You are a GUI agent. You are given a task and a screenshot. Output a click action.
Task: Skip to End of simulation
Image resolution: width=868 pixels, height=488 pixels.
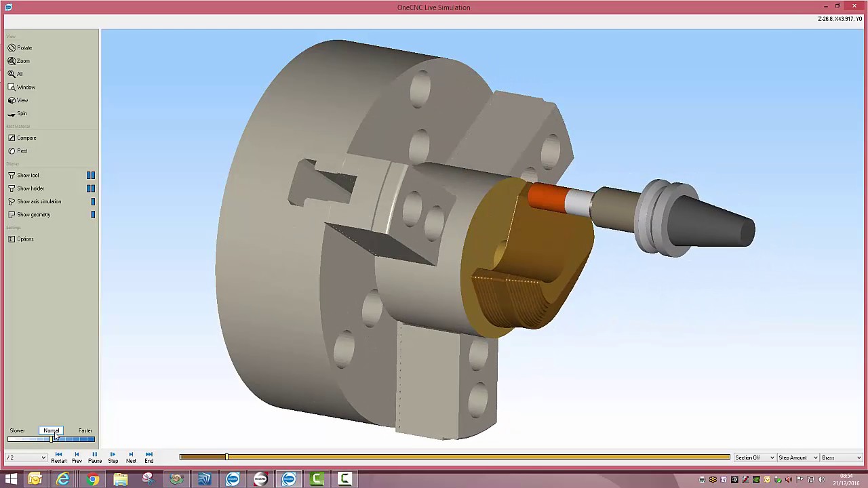149,457
